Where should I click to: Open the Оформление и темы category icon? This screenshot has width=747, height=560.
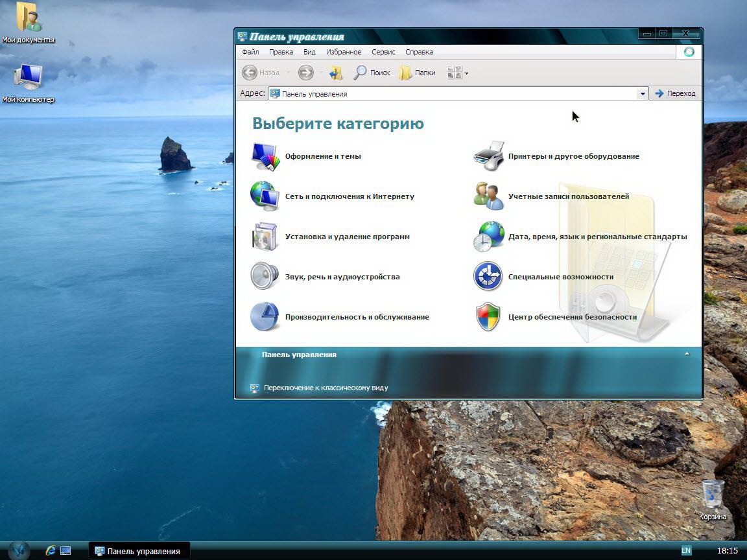(x=265, y=156)
